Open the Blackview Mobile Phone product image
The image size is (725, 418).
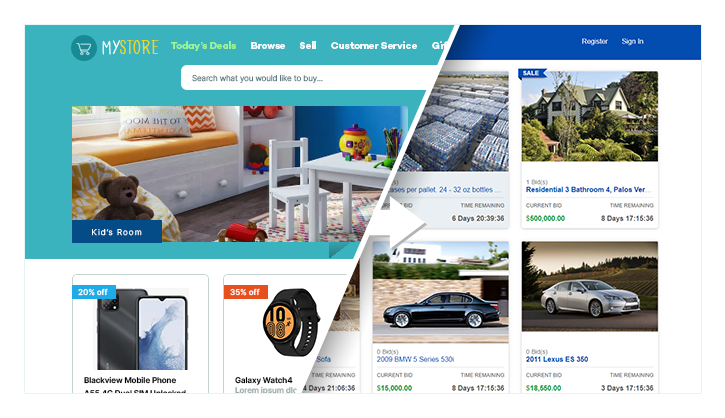point(142,329)
